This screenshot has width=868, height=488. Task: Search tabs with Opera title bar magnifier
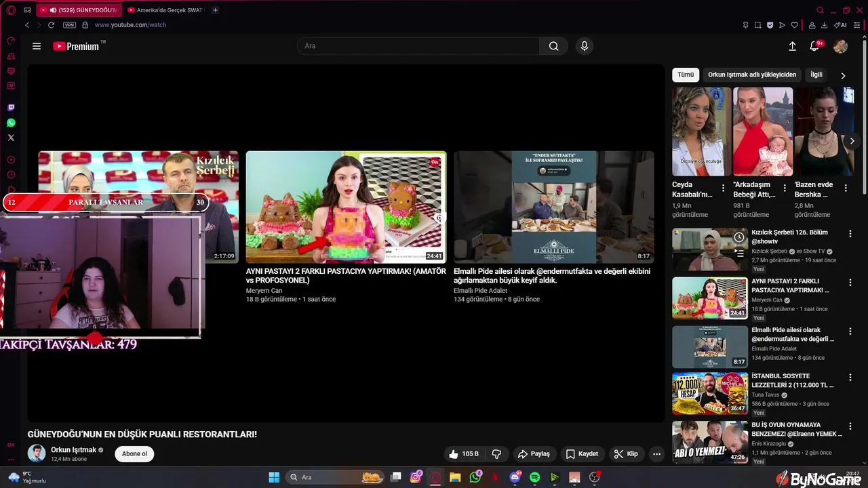click(x=820, y=10)
